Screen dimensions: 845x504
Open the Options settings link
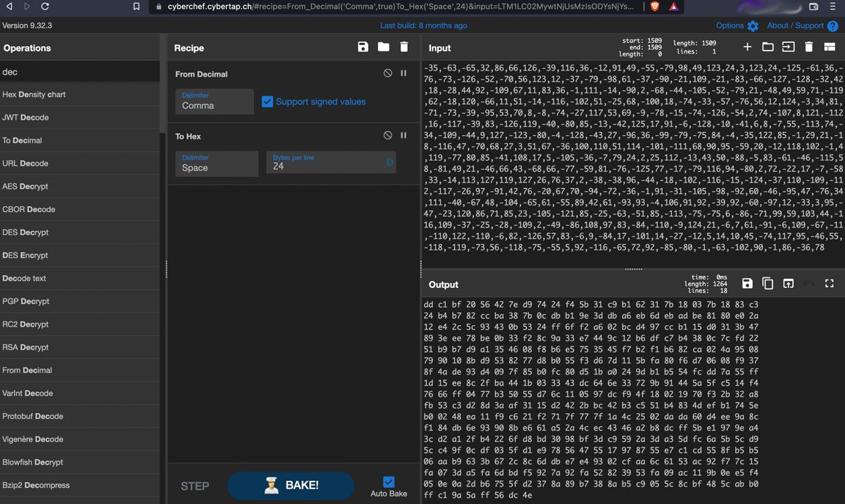pyautogui.click(x=737, y=25)
